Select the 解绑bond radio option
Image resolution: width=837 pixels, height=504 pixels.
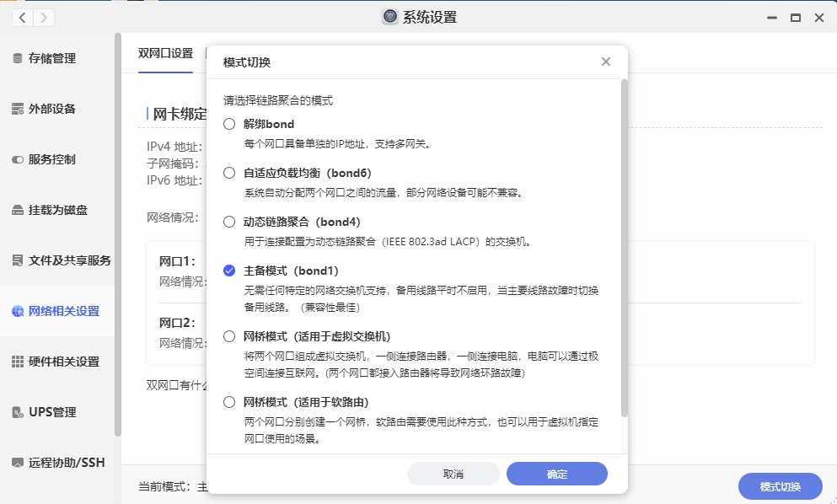click(x=229, y=124)
